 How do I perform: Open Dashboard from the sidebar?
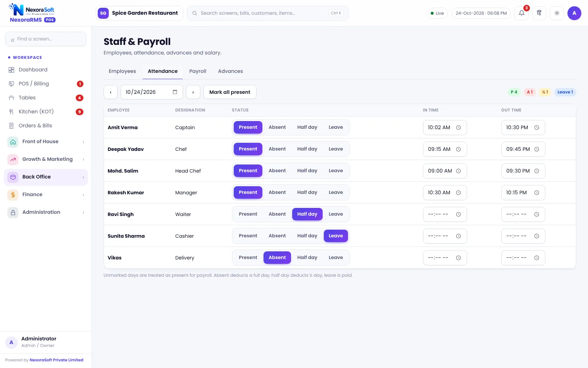tap(46, 70)
